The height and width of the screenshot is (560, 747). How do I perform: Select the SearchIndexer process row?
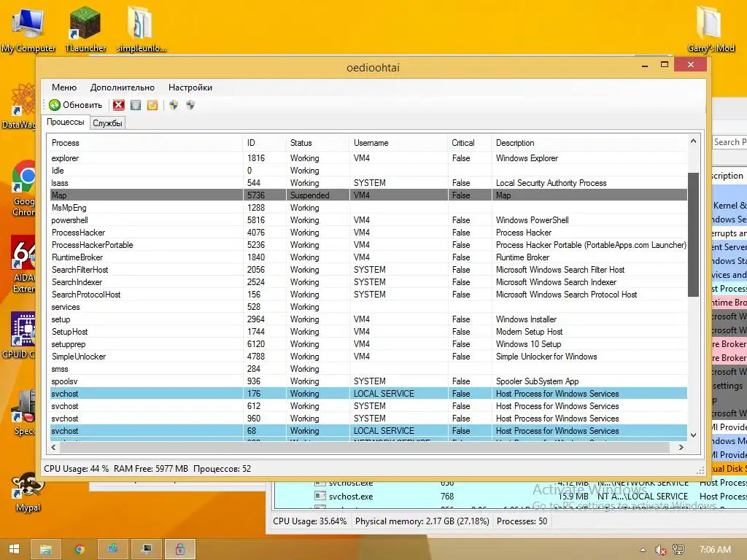[x=368, y=282]
